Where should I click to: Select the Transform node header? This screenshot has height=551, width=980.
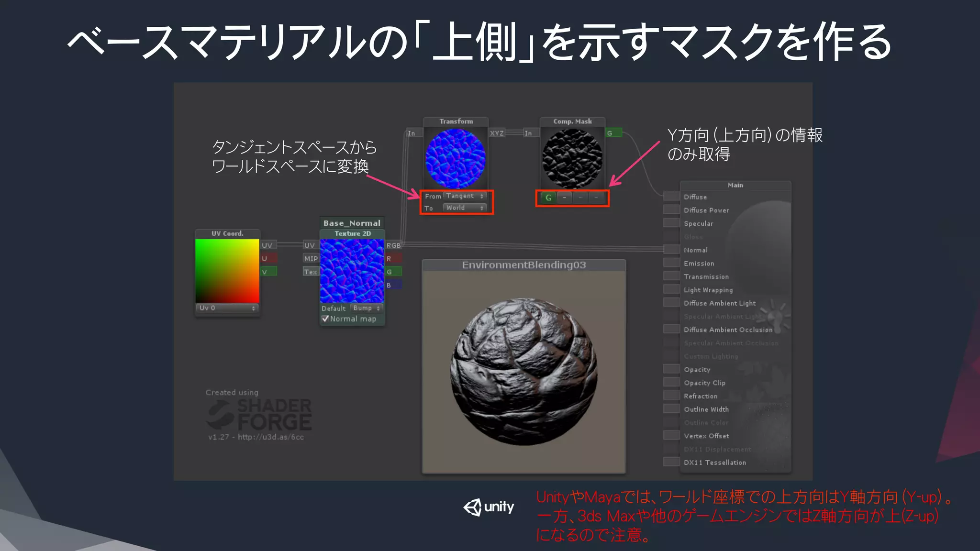456,121
